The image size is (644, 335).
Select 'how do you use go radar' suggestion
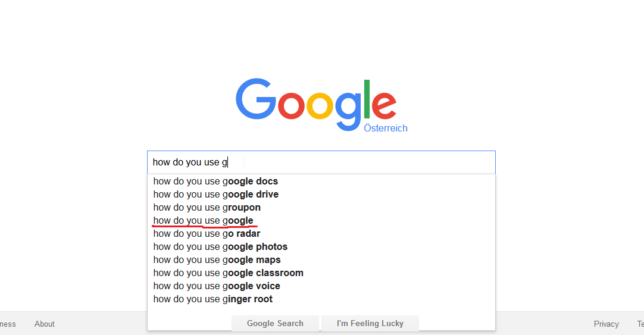321,234
